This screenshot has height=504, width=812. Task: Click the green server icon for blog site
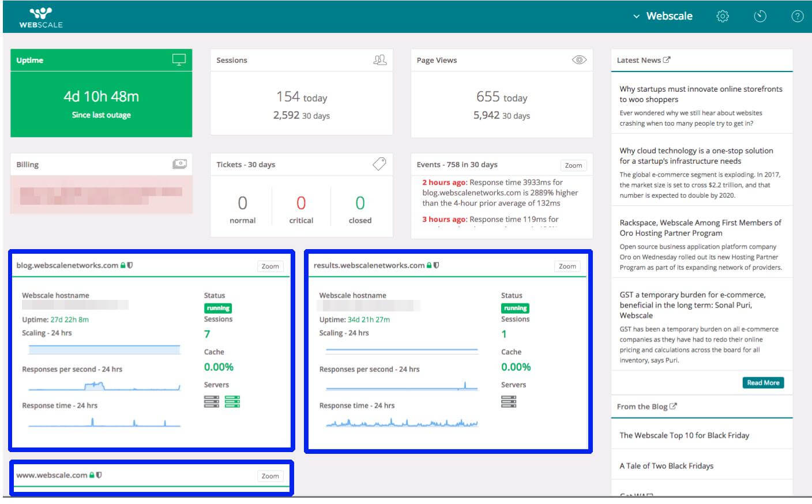point(232,401)
